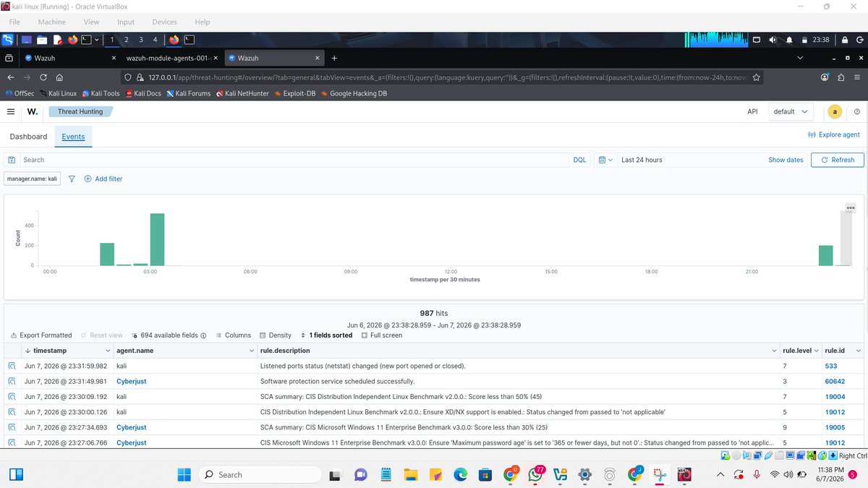Open 1 fields sorted popover
Image resolution: width=868 pixels, height=488 pixels.
(x=326, y=335)
